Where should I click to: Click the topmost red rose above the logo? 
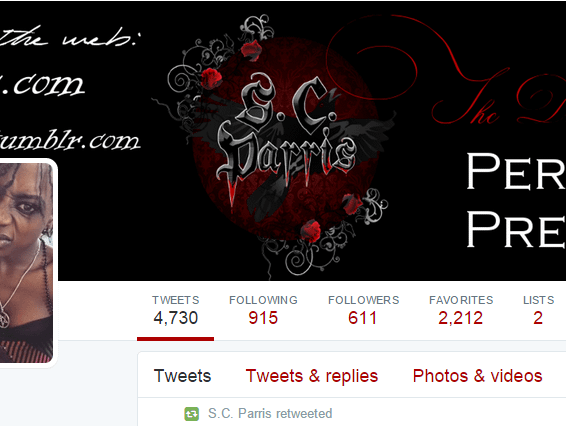click(x=251, y=50)
